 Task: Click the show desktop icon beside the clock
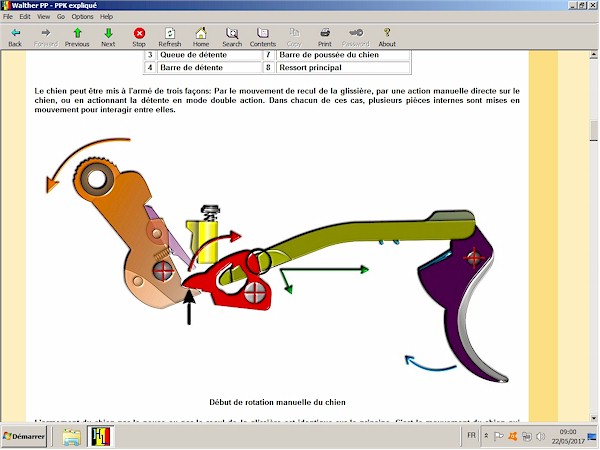click(x=592, y=436)
